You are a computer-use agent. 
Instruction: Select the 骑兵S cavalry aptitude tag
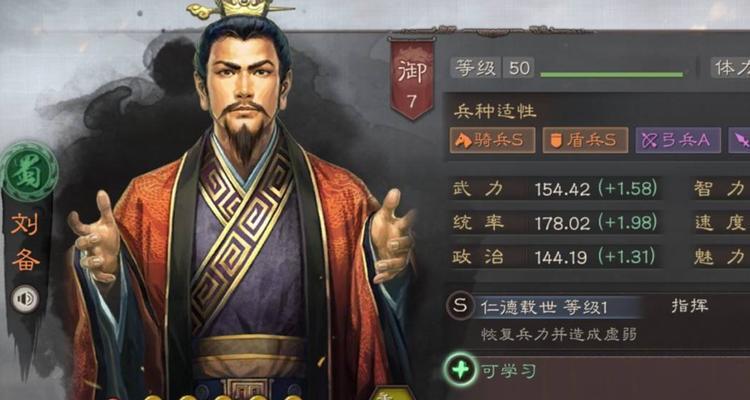(x=492, y=140)
